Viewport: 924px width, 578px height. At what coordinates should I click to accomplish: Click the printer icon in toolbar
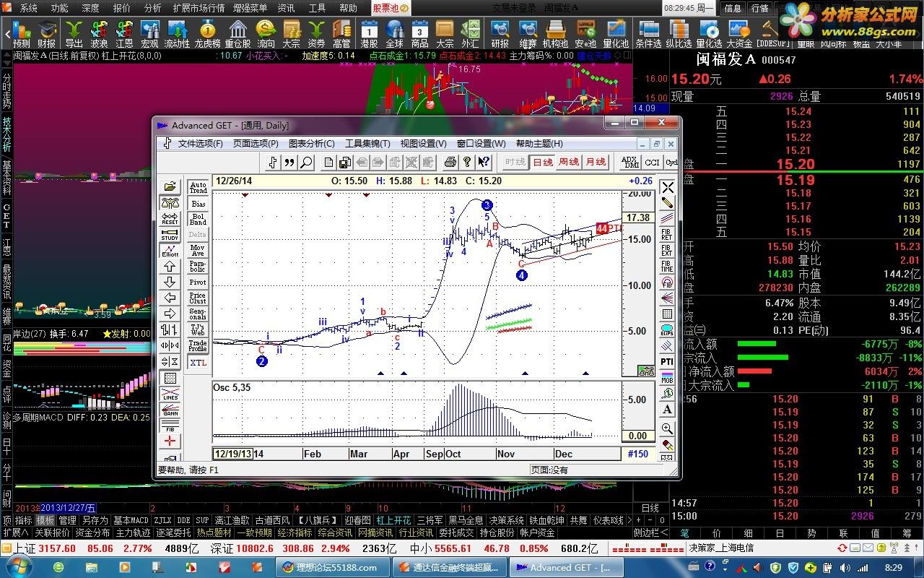[x=450, y=163]
